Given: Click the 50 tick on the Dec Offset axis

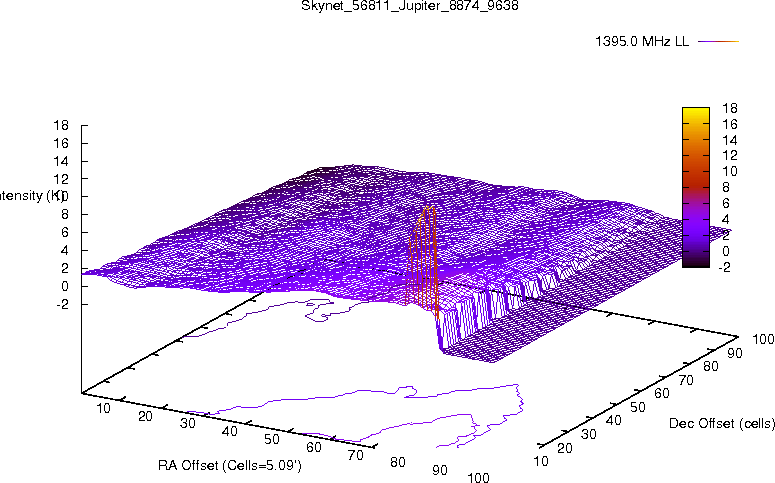Looking at the screenshot, I should [638, 407].
